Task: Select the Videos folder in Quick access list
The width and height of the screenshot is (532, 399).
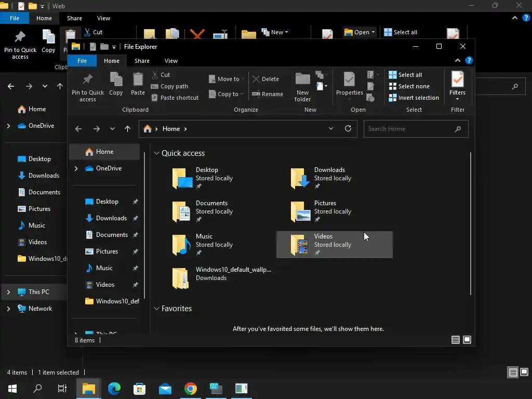Action: tap(334, 245)
